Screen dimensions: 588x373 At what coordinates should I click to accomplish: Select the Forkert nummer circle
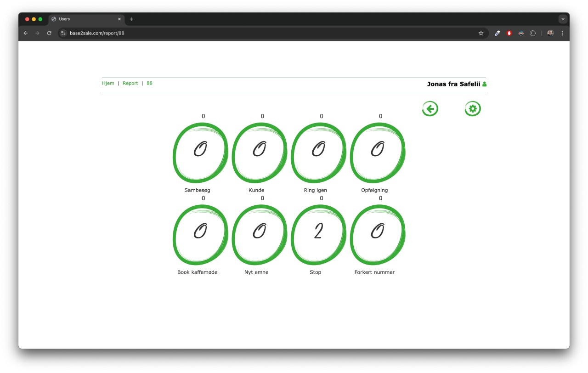pos(378,235)
